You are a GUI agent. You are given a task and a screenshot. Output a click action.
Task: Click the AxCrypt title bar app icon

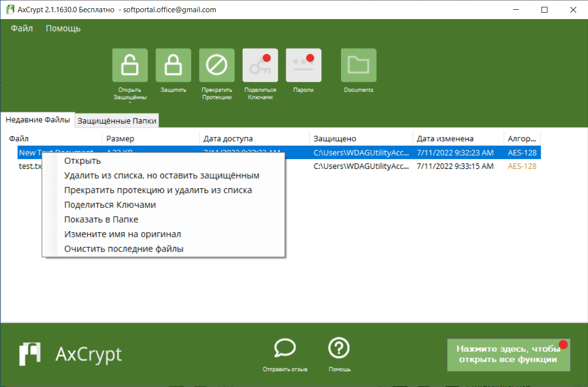pos(10,10)
